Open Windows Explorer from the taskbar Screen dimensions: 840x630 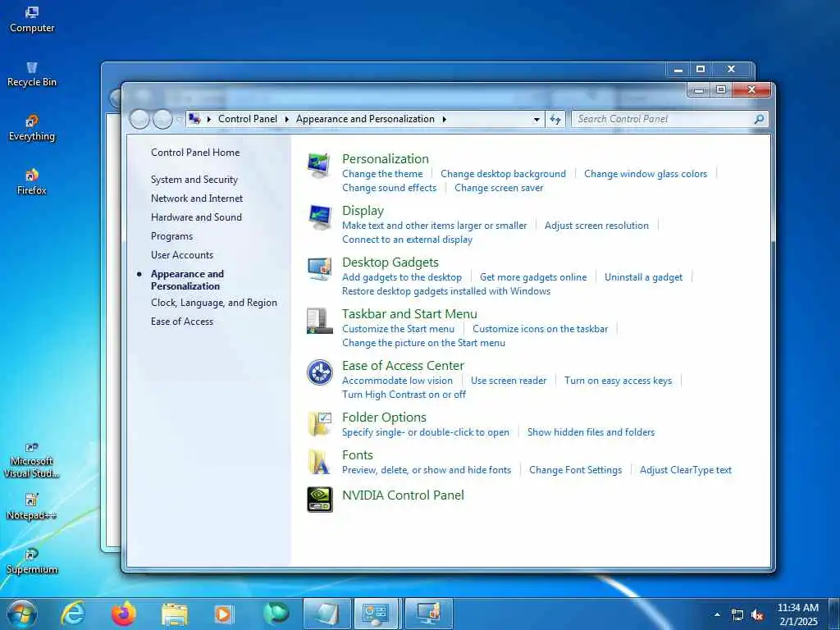(175, 614)
